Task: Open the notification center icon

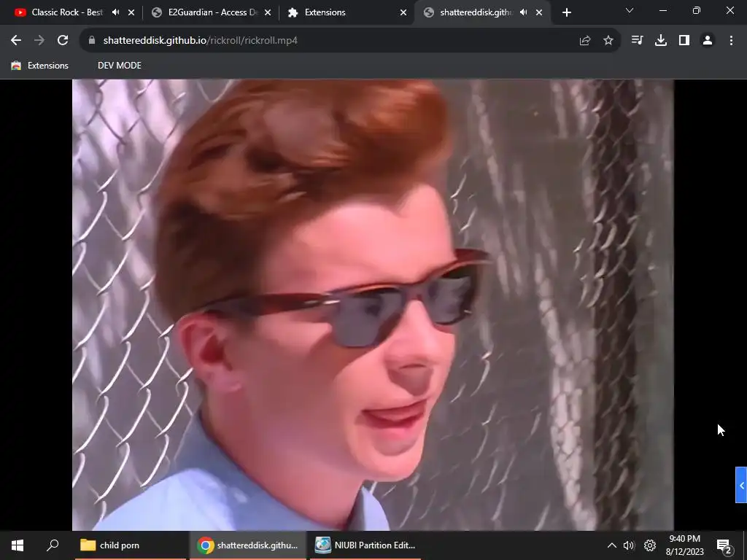Action: tap(724, 545)
